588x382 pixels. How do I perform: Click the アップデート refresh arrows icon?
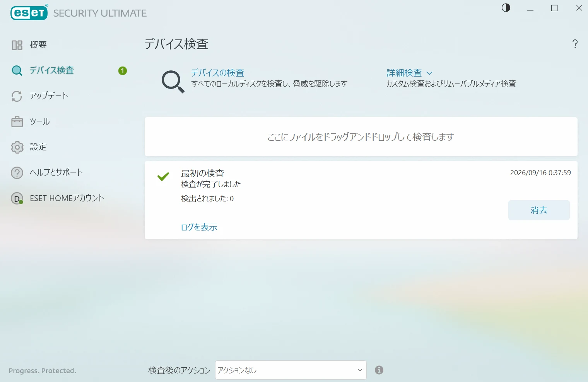click(x=17, y=96)
